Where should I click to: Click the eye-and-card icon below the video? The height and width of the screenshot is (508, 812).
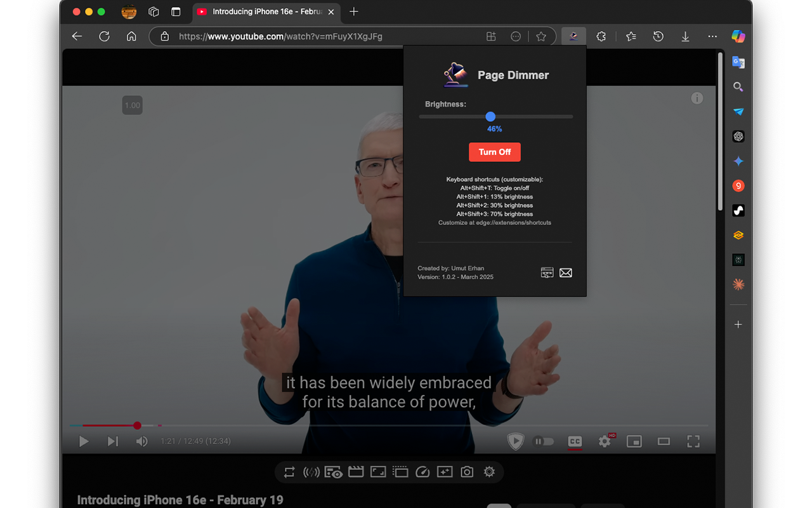coord(334,472)
